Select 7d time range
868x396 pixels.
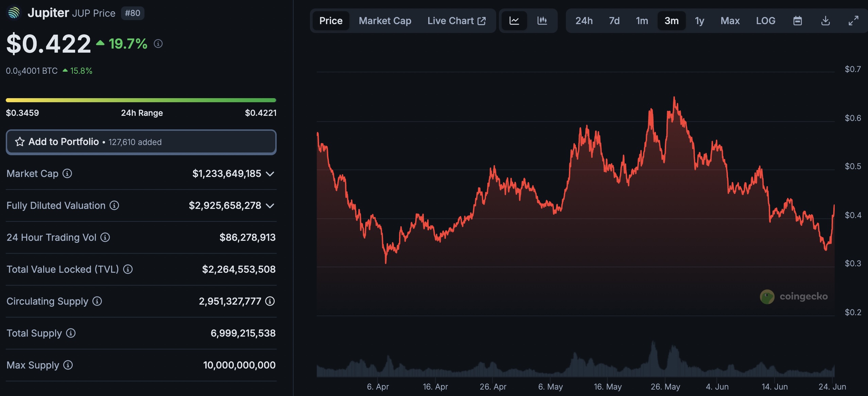[x=614, y=21]
